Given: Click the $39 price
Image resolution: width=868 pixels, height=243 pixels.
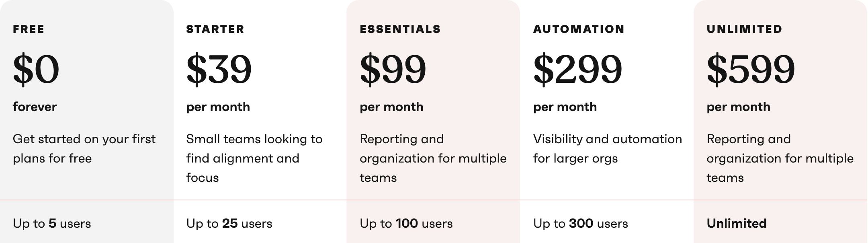Looking at the screenshot, I should click(x=219, y=69).
